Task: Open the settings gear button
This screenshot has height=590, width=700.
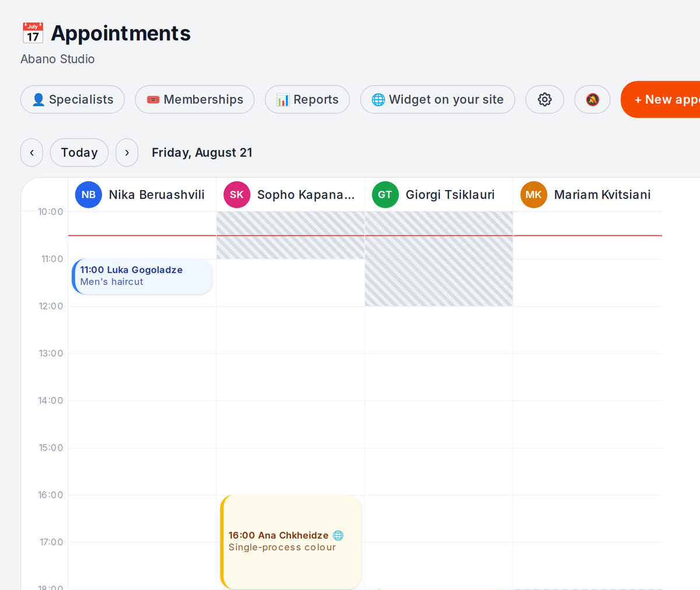Action: [x=544, y=100]
